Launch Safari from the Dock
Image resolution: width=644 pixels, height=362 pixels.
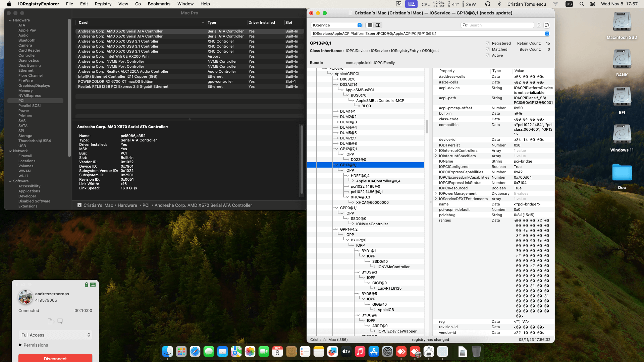coord(195,351)
